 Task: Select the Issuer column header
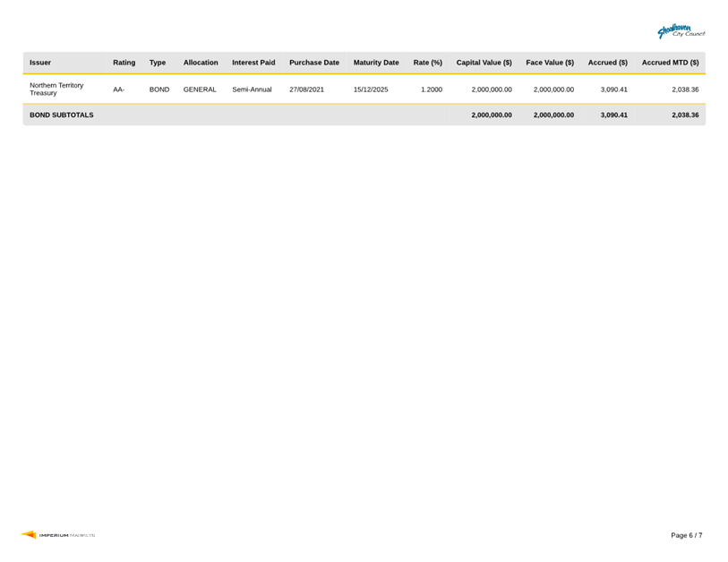(39, 63)
